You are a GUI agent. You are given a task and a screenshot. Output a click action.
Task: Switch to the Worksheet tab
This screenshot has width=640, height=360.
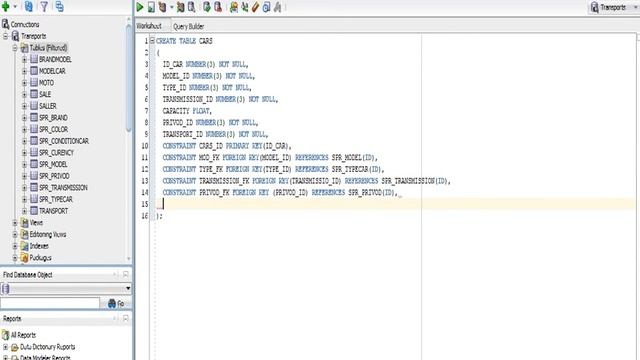pyautogui.click(x=149, y=26)
